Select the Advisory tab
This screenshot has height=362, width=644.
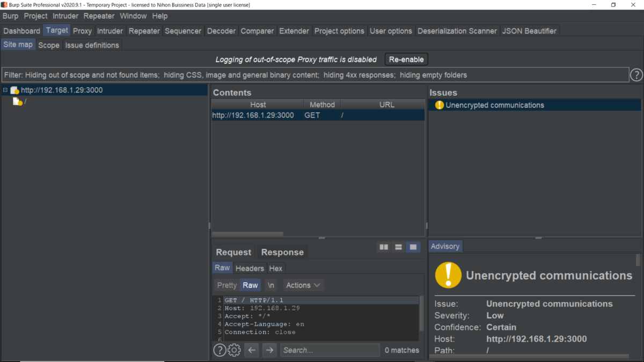(x=445, y=246)
